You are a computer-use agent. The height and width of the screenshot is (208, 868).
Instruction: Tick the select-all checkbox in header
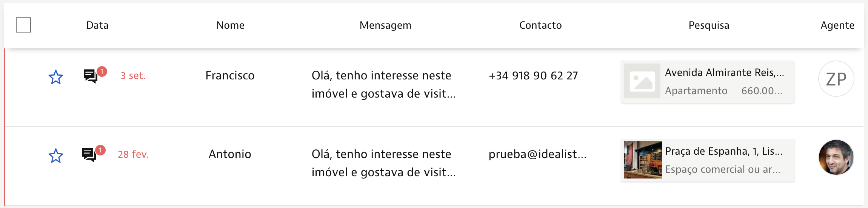click(x=23, y=25)
